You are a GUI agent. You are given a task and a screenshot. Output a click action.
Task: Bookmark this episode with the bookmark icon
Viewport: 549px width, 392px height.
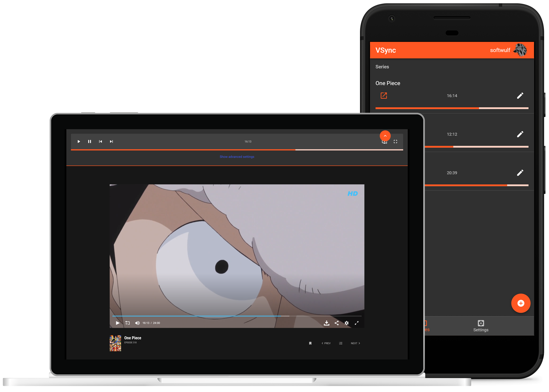(x=310, y=343)
